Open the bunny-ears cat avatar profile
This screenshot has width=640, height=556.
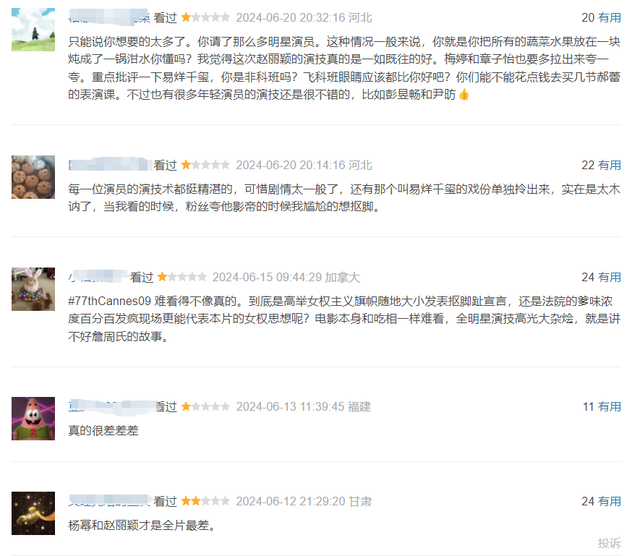(33, 289)
